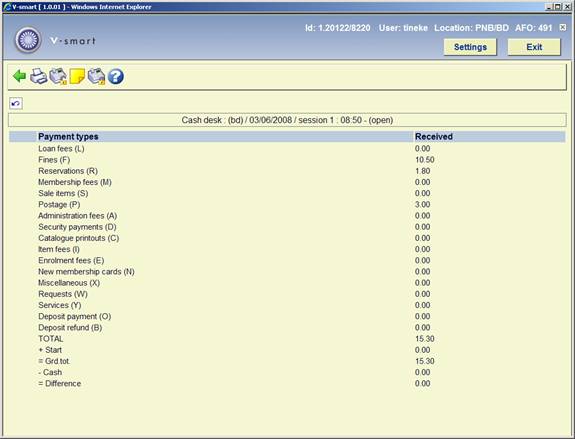Image resolution: width=575 pixels, height=439 pixels.
Task: Open help with the blue question mark
Action: pyautogui.click(x=116, y=76)
